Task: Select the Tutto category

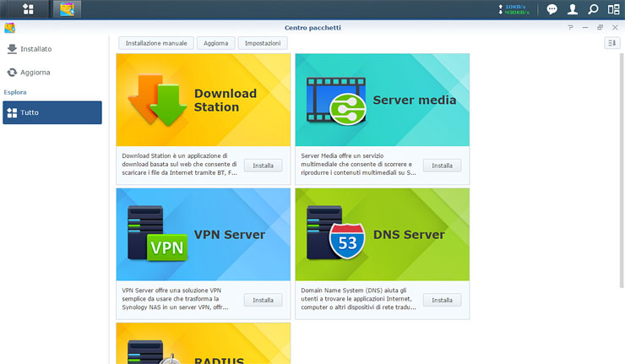Action: pyautogui.click(x=52, y=112)
